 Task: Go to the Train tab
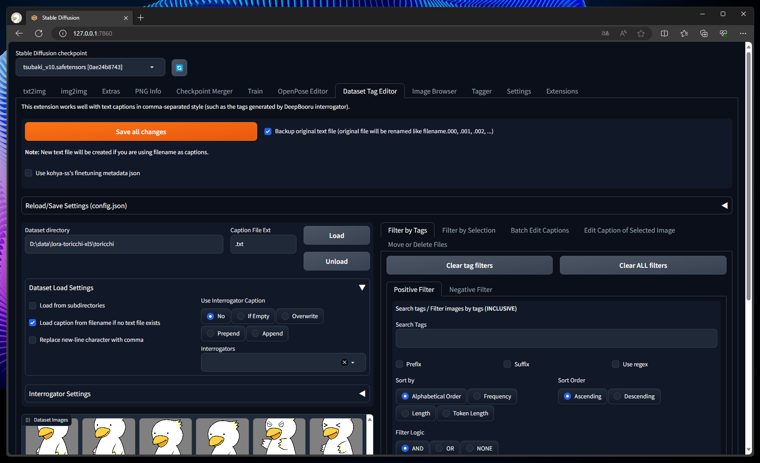pos(255,91)
